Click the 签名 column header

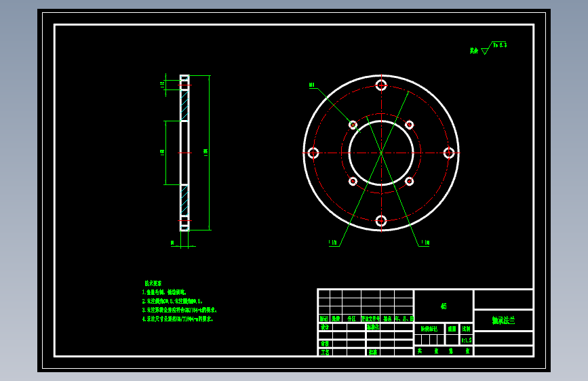[387, 319]
